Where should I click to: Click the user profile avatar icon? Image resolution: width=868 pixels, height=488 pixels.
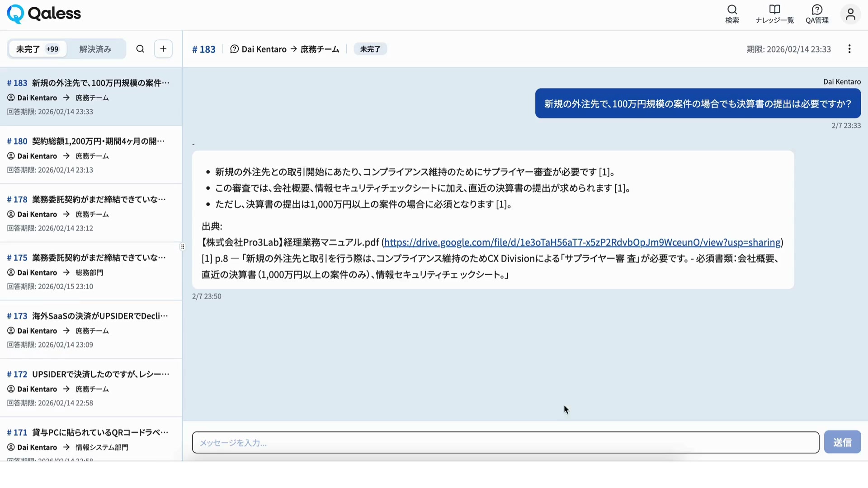click(850, 14)
